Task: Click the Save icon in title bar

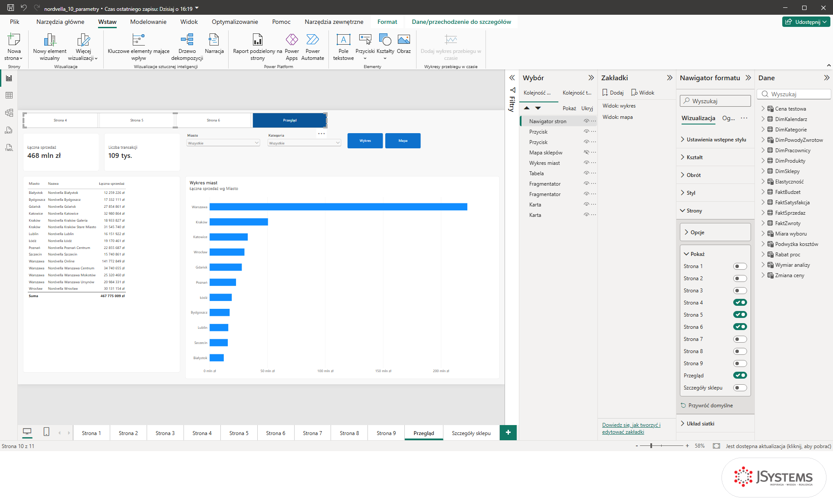Action: tap(11, 8)
